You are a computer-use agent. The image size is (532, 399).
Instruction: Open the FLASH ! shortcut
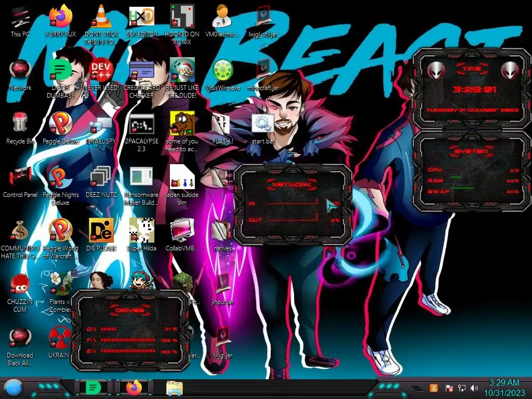pyautogui.click(x=222, y=129)
